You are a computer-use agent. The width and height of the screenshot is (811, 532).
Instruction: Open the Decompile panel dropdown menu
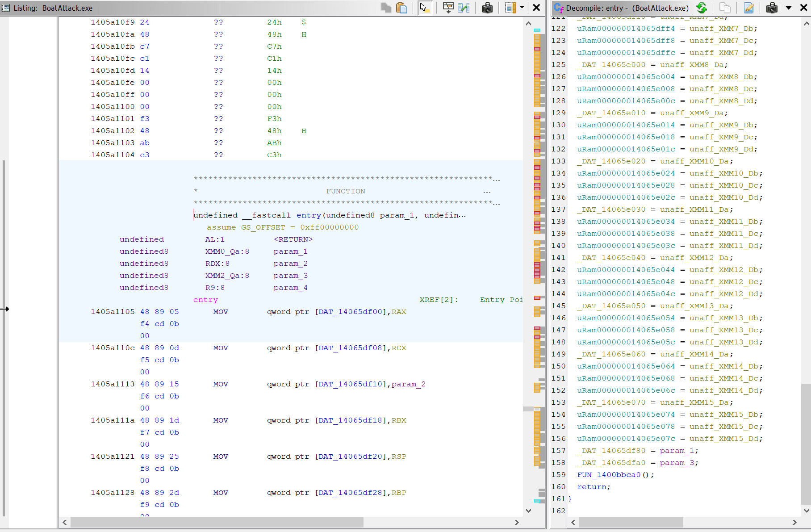pyautogui.click(x=789, y=8)
